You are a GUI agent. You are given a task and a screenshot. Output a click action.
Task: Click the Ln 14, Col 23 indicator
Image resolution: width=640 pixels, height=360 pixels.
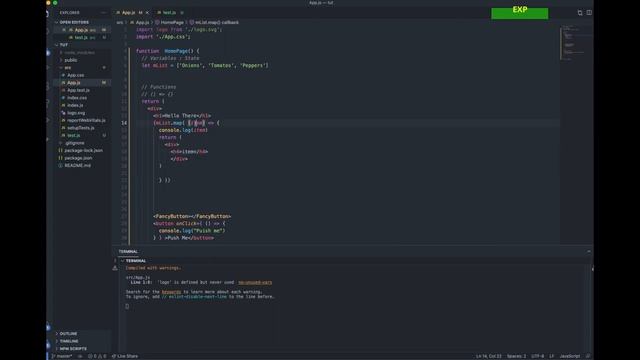pos(489,356)
